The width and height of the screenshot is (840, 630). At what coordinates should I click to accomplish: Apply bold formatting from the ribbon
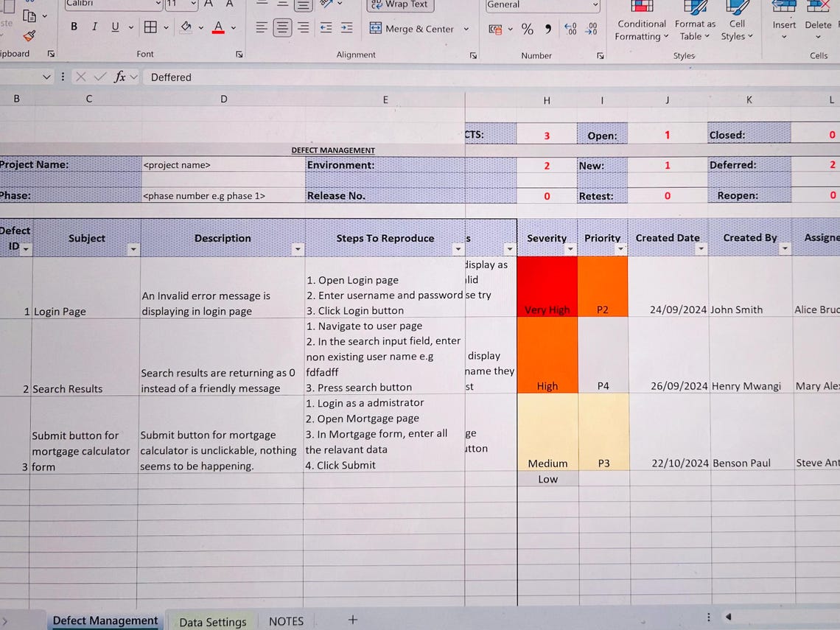[73, 26]
